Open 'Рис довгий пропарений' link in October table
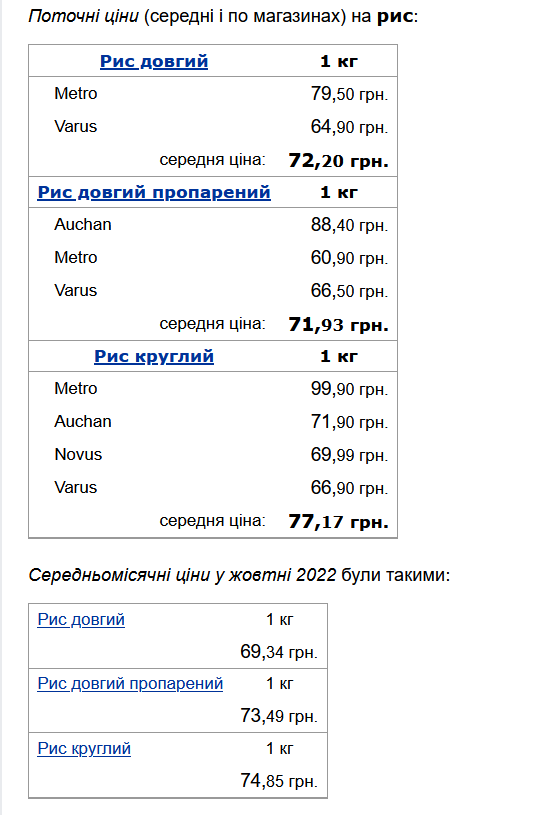 click(130, 683)
